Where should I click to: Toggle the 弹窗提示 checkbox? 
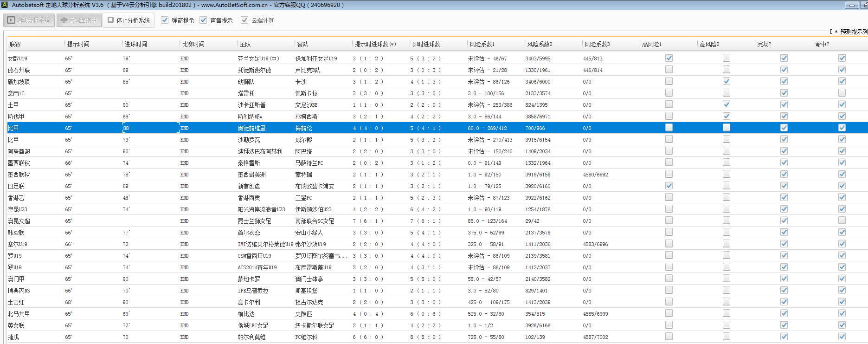coord(165,20)
